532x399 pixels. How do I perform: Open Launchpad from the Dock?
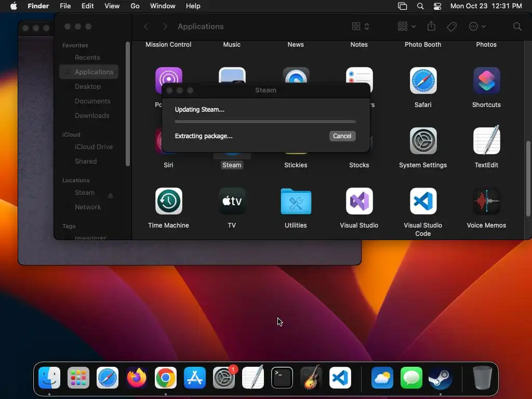click(78, 378)
